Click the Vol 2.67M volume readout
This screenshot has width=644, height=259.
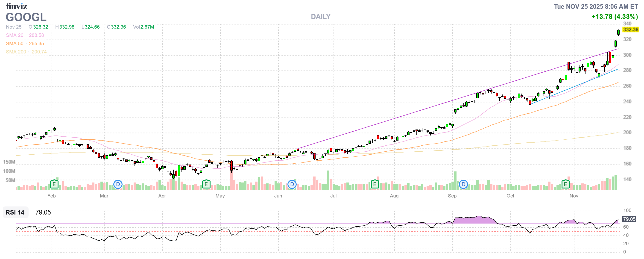point(143,27)
